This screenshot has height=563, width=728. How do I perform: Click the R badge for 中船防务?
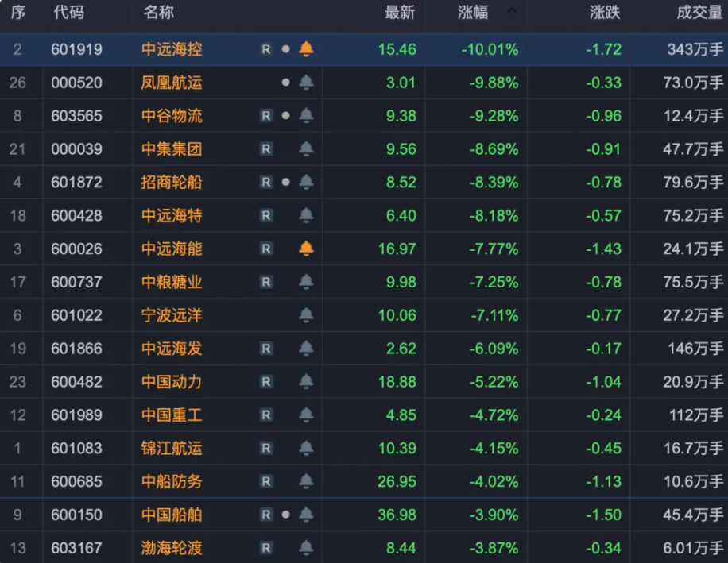(266, 481)
